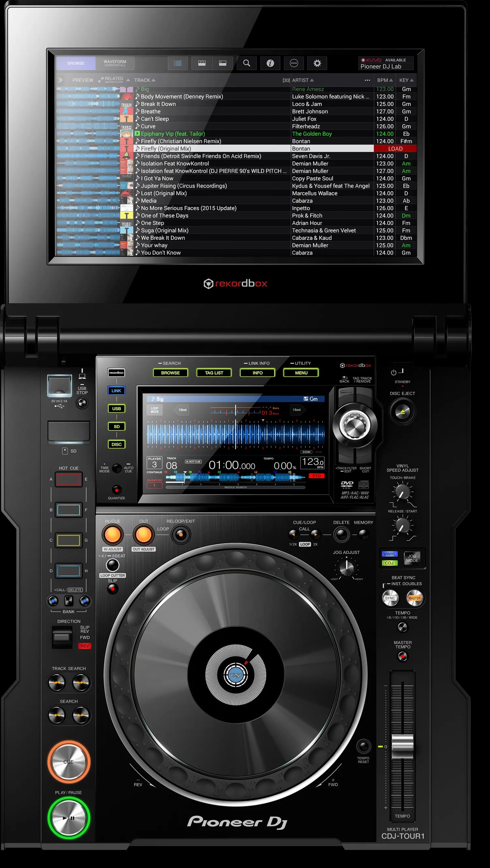The height and width of the screenshot is (868, 490).
Task: Push the BROWSE hardware button
Action: click(170, 373)
